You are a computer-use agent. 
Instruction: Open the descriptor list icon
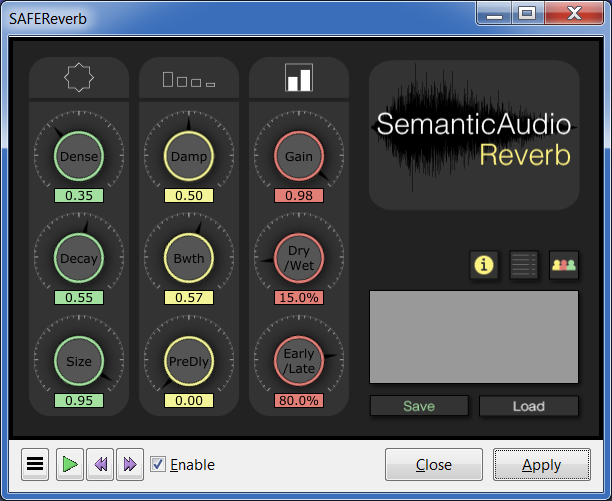coord(525,265)
